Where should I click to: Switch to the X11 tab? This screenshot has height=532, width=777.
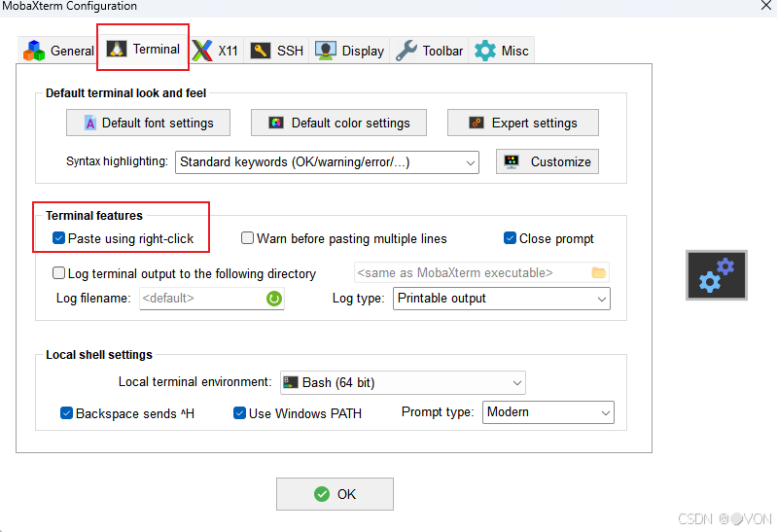click(216, 51)
